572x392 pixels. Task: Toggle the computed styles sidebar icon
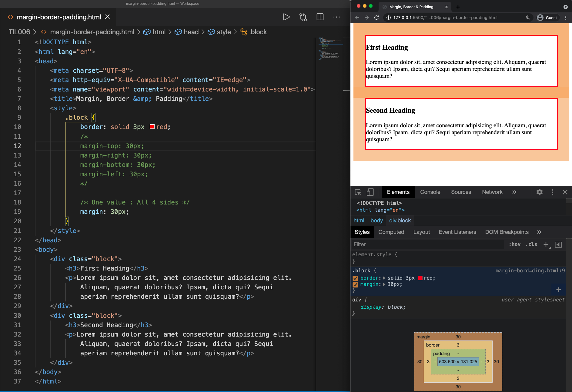tap(558, 244)
